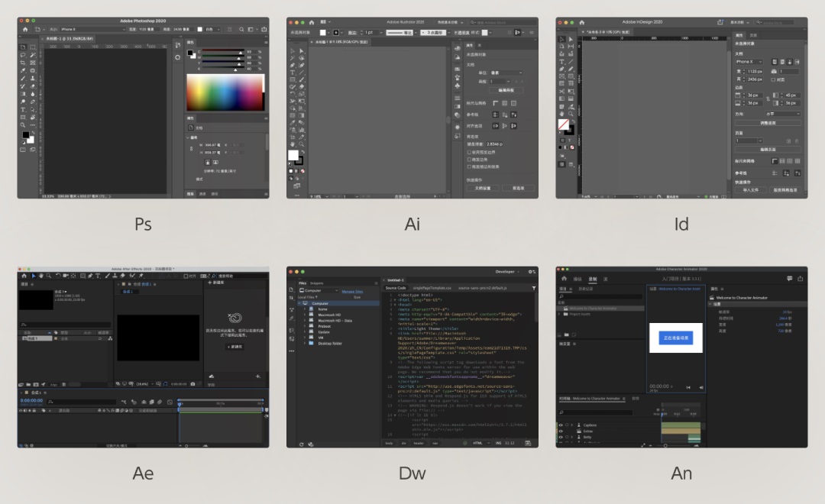
Task: Click the Home icon in Character Animator
Action: (565, 279)
